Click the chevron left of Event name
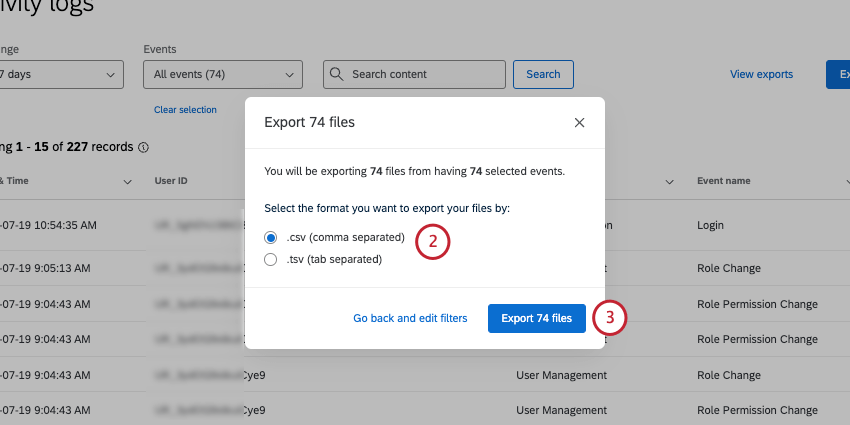Screen dimensions: 850x425 (667, 182)
